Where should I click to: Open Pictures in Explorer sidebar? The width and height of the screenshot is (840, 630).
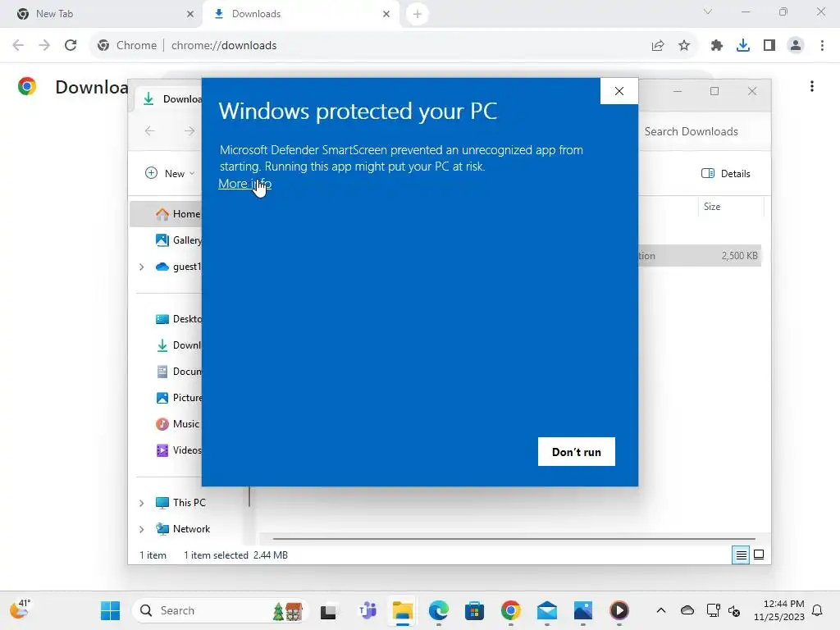coord(178,398)
